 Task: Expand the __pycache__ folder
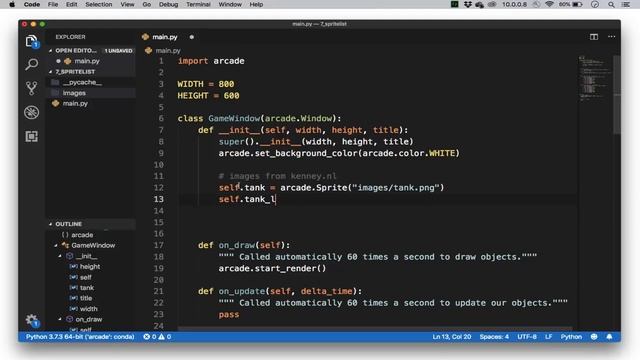pos(82,82)
